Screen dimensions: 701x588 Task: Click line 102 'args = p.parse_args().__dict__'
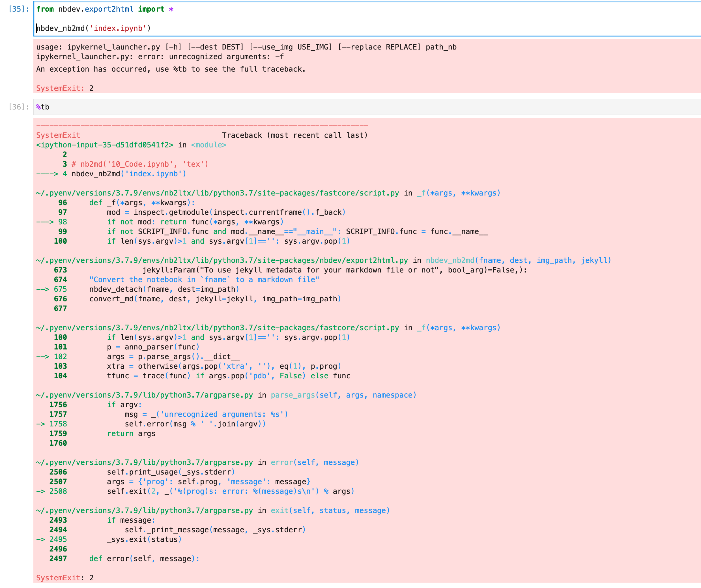pos(173,357)
